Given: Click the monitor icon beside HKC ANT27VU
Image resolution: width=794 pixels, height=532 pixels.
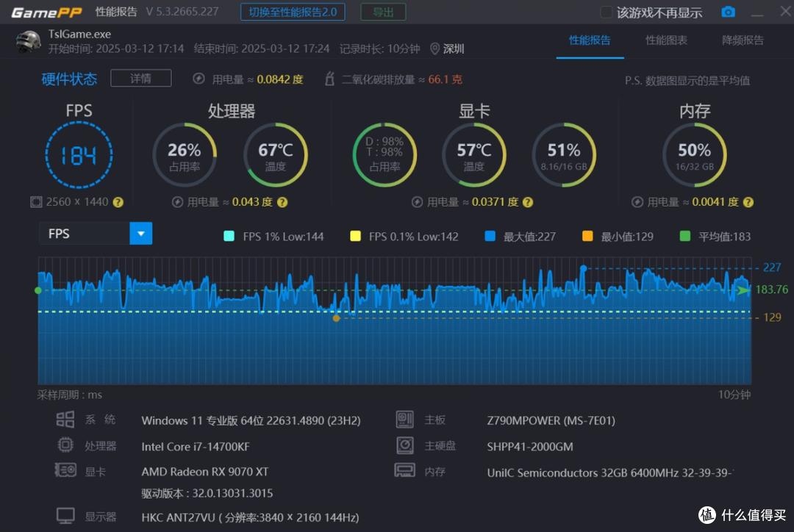Looking at the screenshot, I should (65, 516).
